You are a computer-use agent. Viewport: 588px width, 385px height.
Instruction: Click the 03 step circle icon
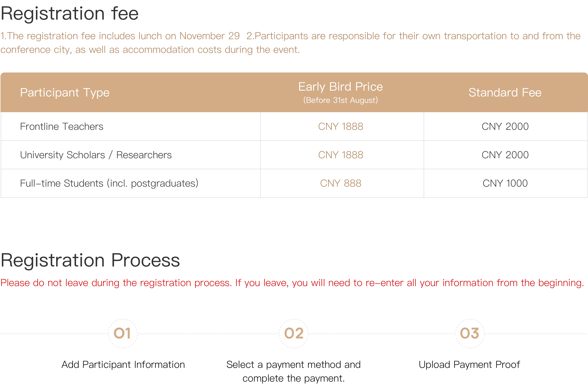470,334
